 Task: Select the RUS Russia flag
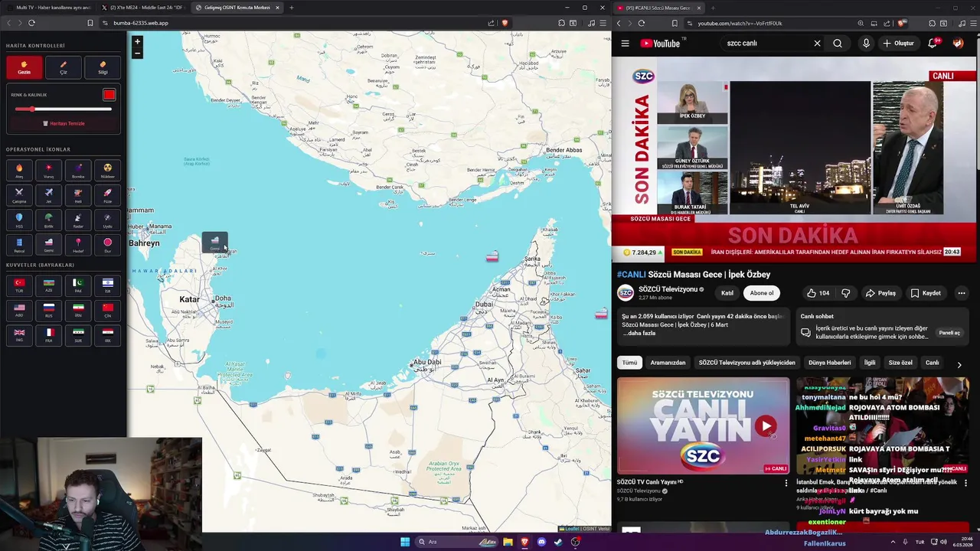[49, 311]
